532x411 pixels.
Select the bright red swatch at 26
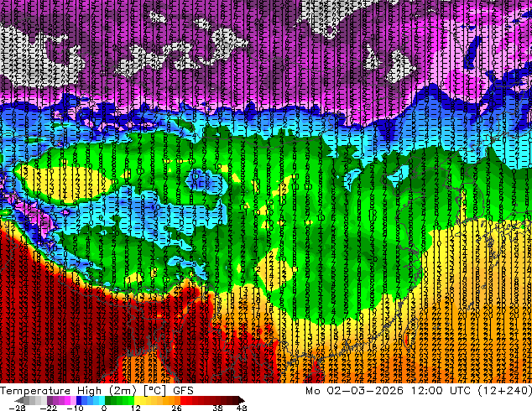183,400
